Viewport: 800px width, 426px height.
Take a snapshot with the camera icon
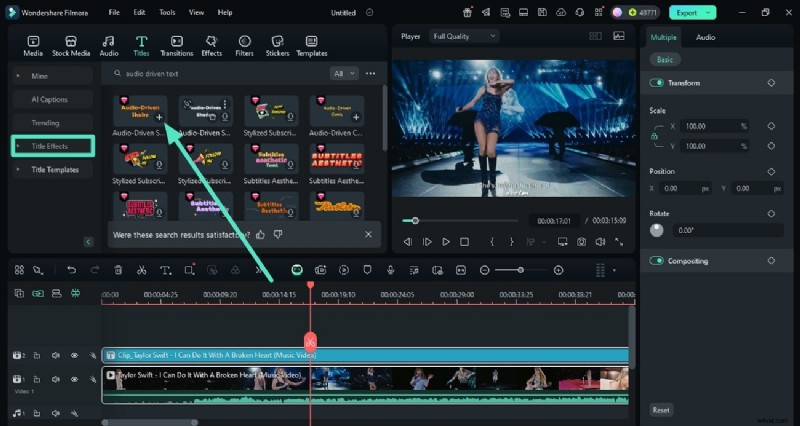[580, 242]
